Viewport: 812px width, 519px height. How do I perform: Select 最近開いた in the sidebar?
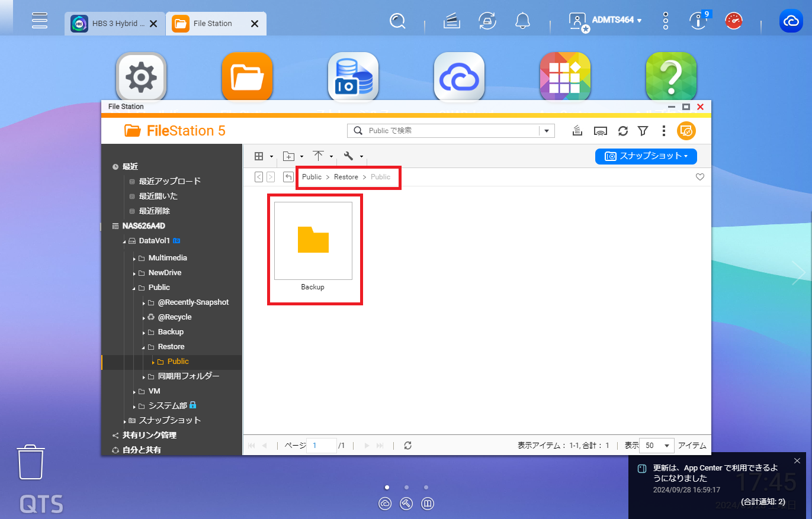tap(158, 196)
